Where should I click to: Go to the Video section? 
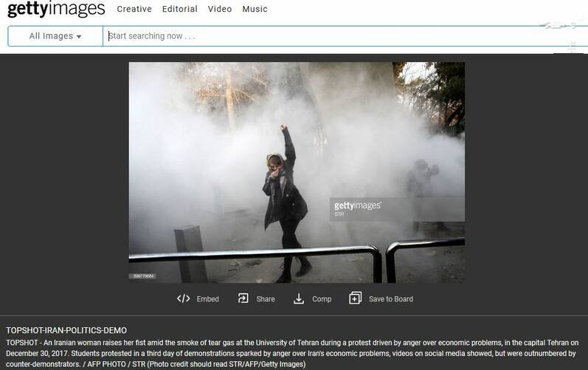220,10
